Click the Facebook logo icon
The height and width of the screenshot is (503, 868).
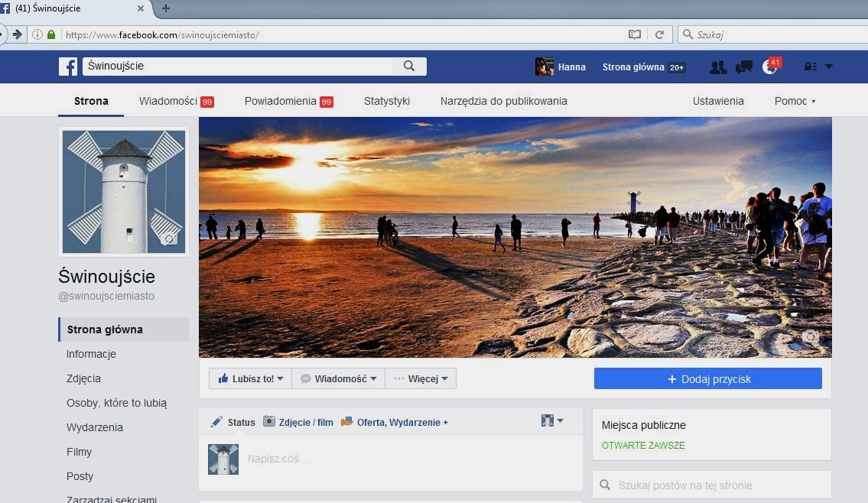(68, 67)
